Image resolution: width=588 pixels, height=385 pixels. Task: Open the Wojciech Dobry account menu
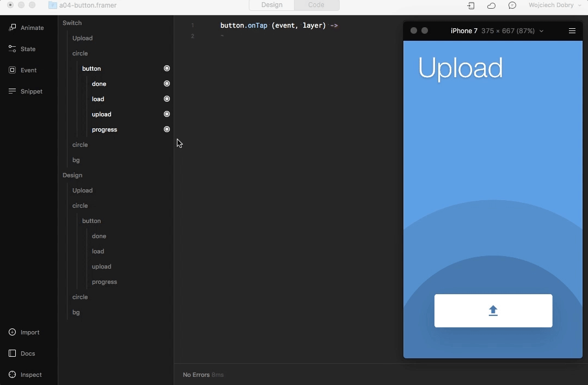(555, 5)
